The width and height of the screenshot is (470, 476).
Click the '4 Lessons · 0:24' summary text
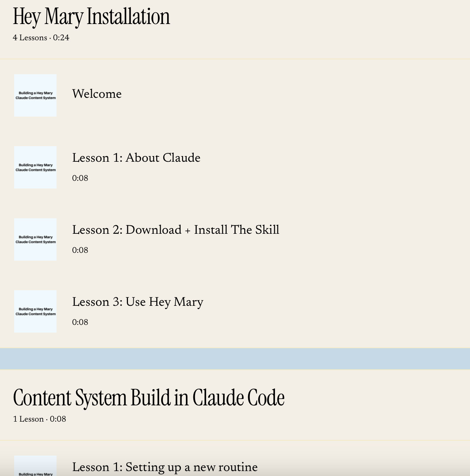click(x=41, y=38)
